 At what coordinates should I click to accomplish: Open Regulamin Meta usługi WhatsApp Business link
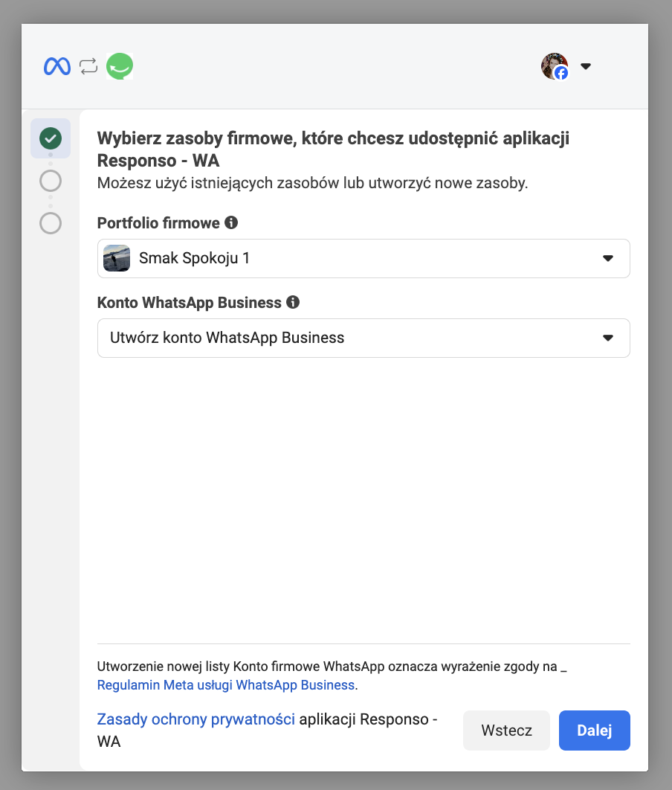coord(226,684)
